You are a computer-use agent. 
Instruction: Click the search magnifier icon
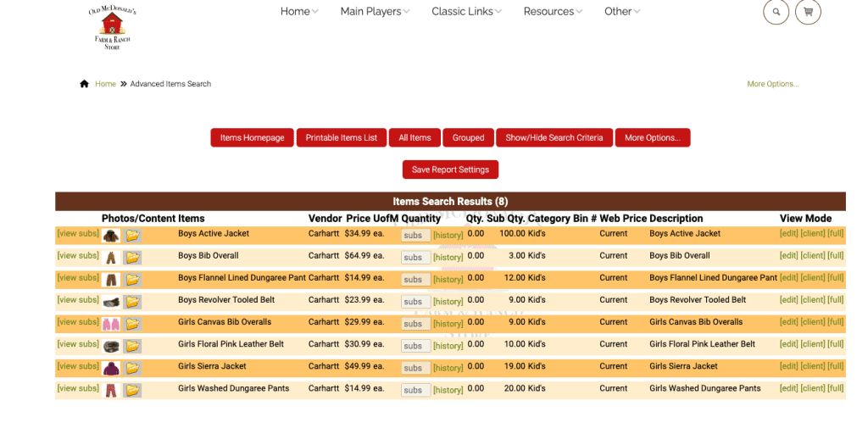(x=776, y=12)
